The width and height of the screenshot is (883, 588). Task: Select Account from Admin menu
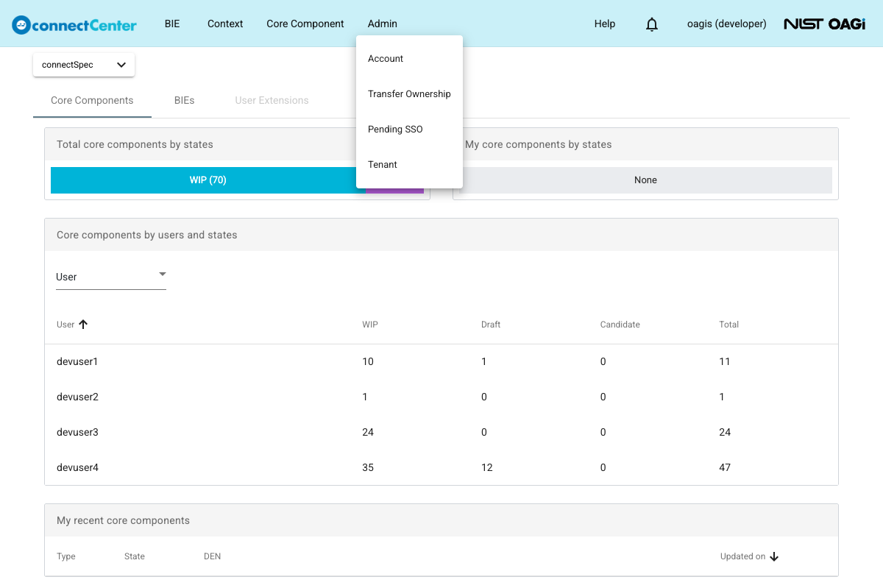(x=409, y=59)
